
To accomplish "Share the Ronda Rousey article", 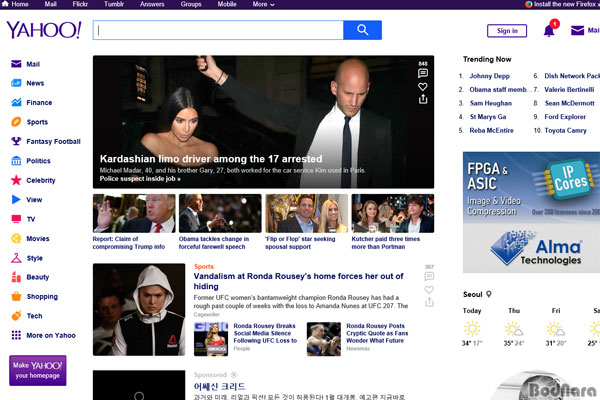I will 429,302.
